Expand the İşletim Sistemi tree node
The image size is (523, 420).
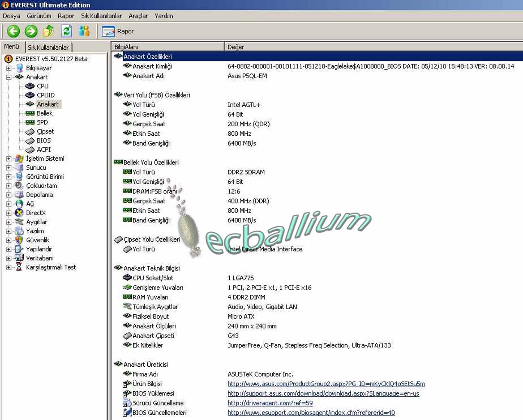(9, 159)
